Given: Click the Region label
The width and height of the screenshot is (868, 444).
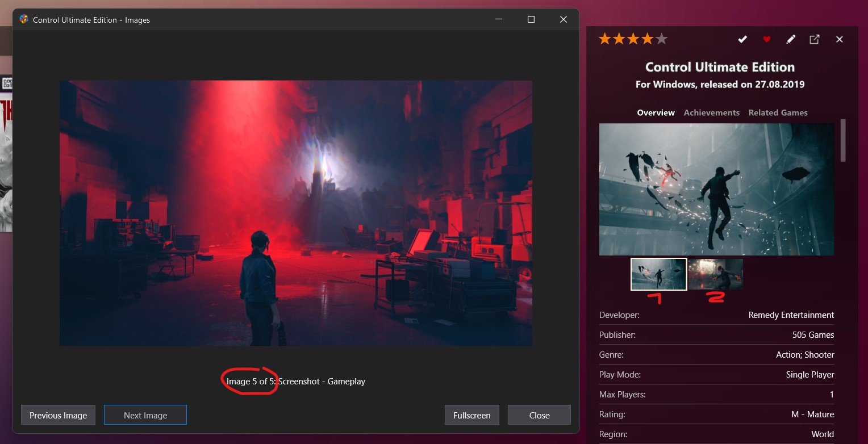Looking at the screenshot, I should click(614, 434).
